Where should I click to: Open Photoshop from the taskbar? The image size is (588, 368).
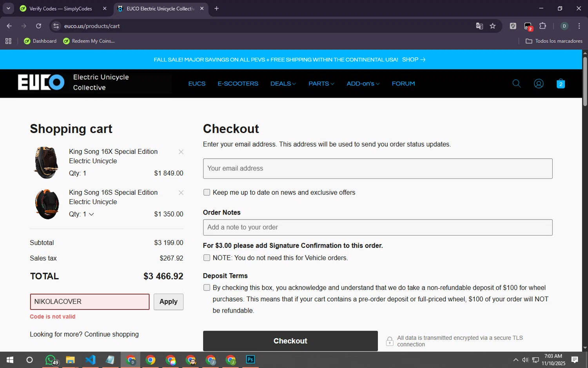click(x=250, y=360)
